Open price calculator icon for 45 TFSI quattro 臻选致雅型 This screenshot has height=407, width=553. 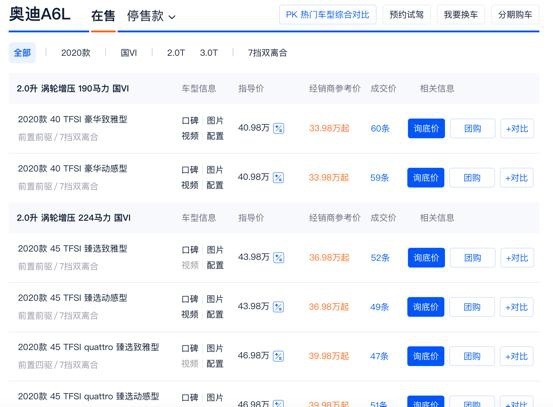point(278,356)
